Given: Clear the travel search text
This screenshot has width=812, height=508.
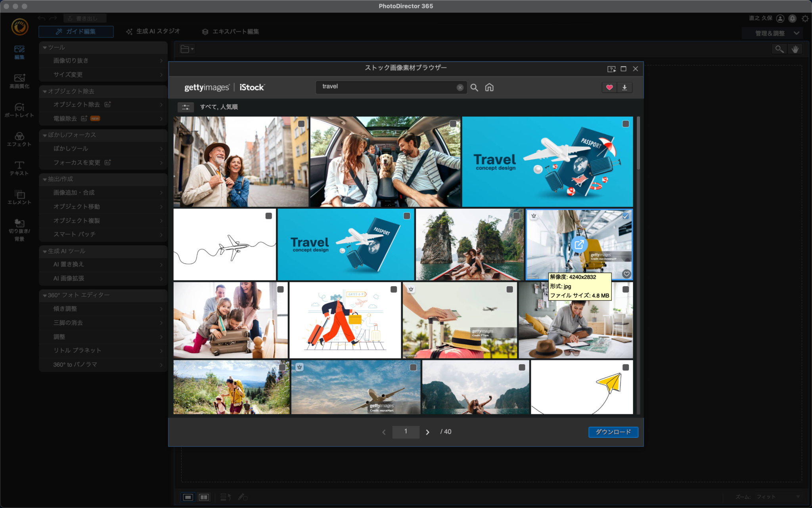Looking at the screenshot, I should point(460,87).
